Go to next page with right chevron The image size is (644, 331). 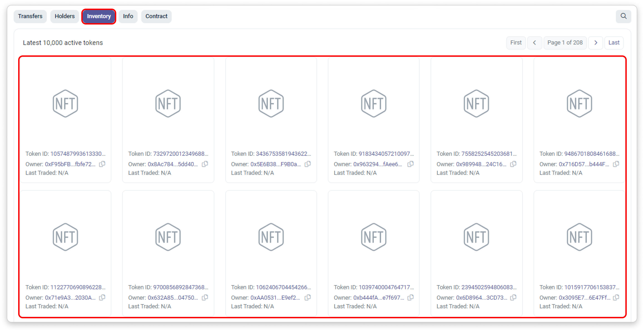[x=595, y=43]
